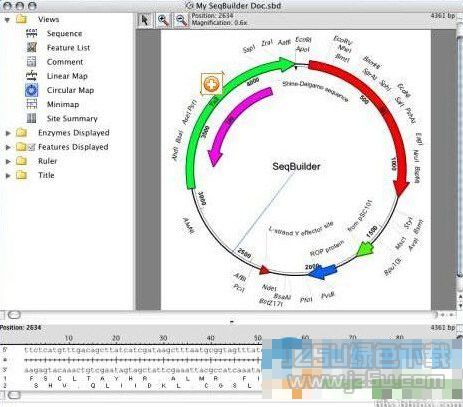
Task: Click the reading frame 1 translation row
Action: coord(145,379)
